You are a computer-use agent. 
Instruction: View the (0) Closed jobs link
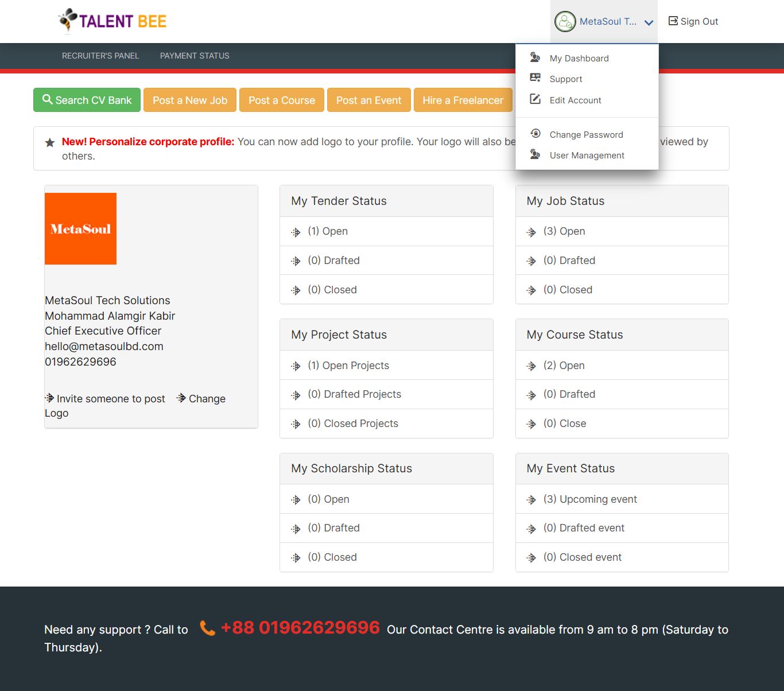click(x=568, y=290)
